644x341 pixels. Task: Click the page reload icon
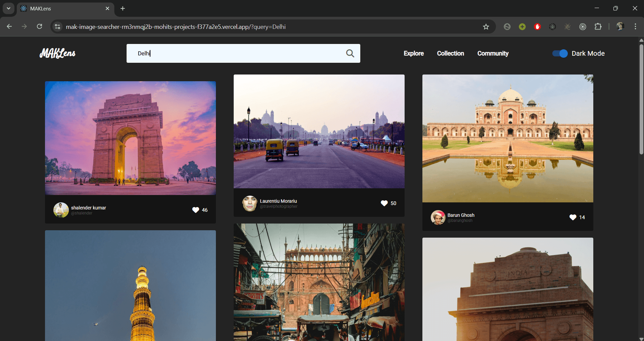tap(39, 27)
